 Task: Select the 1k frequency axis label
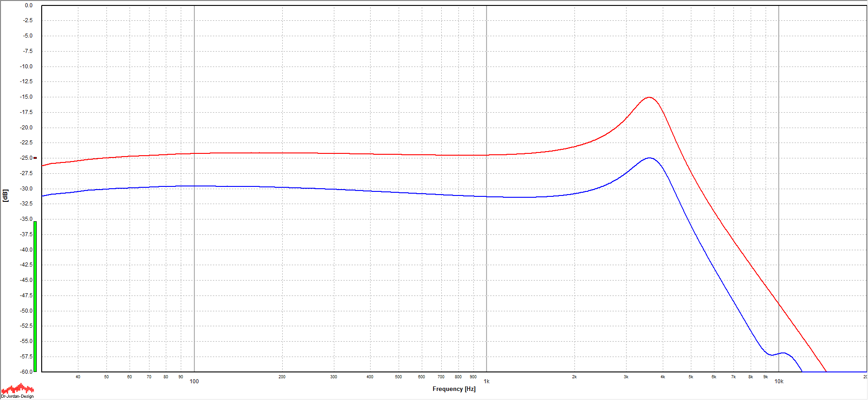point(486,381)
